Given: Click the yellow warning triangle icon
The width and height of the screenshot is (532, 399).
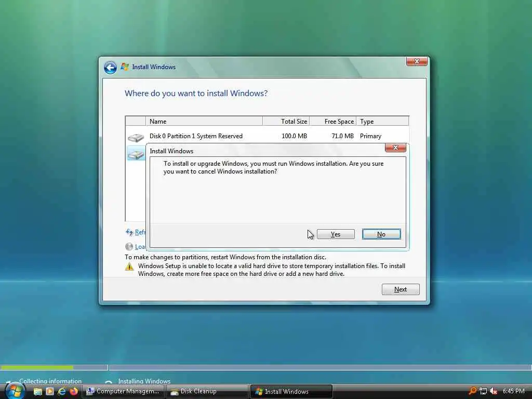Looking at the screenshot, I should coord(129,267).
